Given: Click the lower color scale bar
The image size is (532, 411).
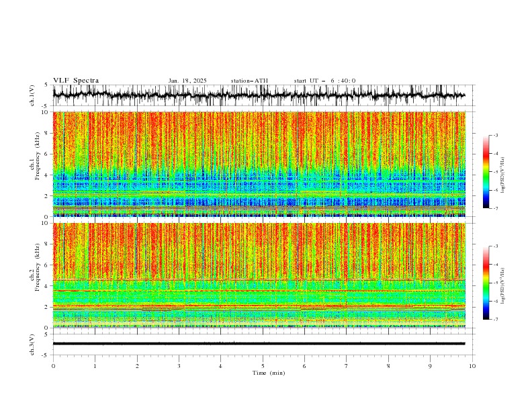Looking at the screenshot, I should pos(486,283).
